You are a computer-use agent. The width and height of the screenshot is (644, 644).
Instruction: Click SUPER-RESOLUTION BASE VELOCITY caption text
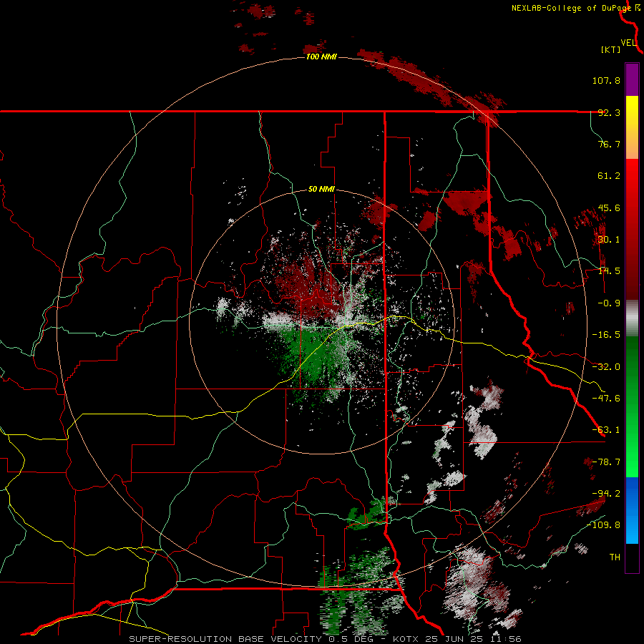(x=225, y=639)
